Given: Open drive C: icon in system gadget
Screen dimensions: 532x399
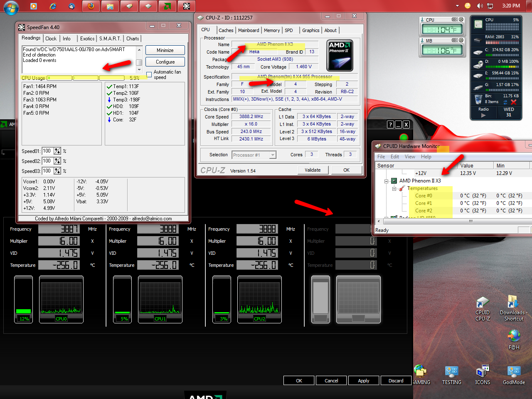Looking at the screenshot, I should [478, 52].
